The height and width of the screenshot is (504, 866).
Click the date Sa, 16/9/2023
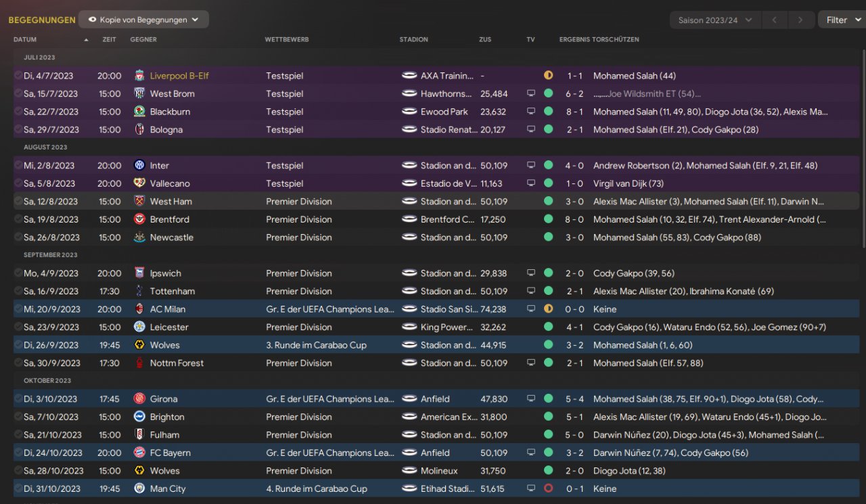(x=51, y=291)
